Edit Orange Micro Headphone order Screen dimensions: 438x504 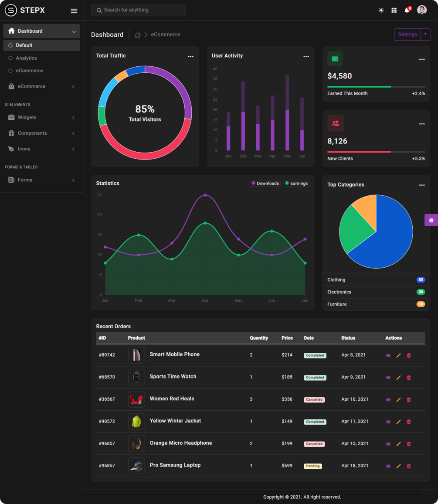[x=398, y=444]
